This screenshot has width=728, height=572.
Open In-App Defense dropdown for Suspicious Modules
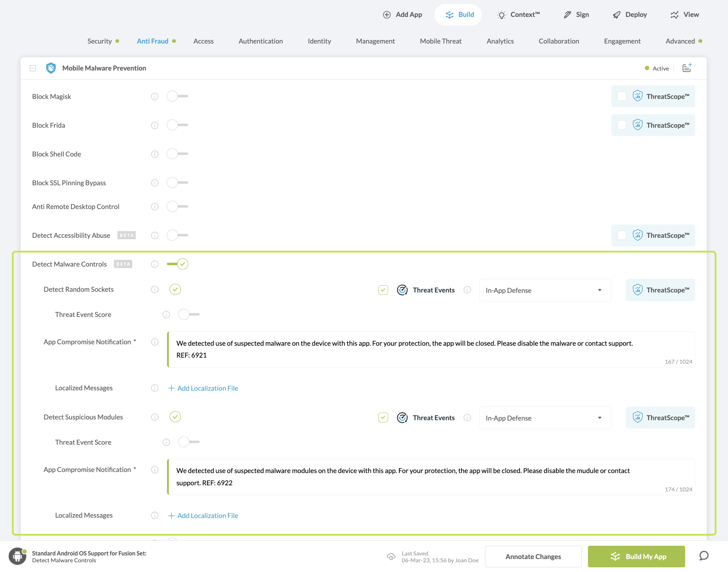coord(545,418)
